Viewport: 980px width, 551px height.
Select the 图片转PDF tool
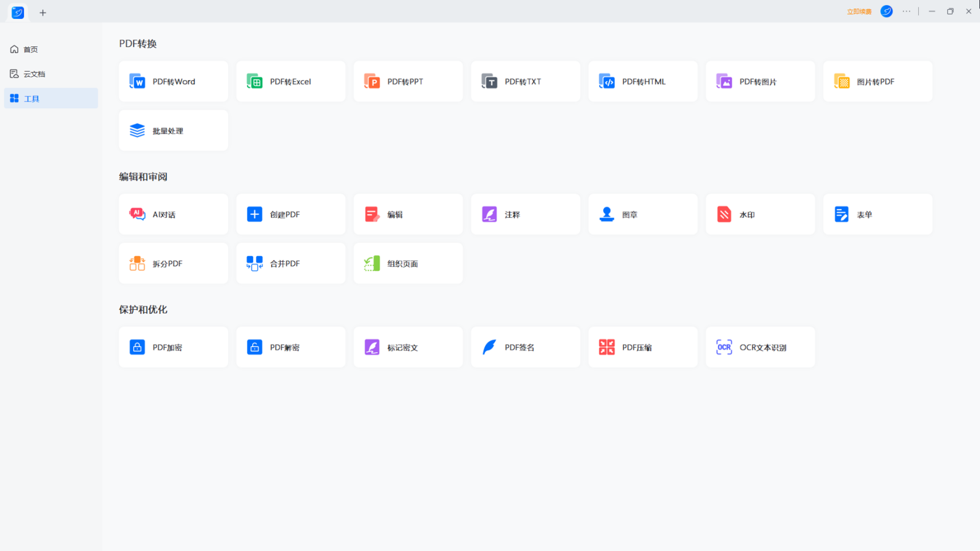878,82
